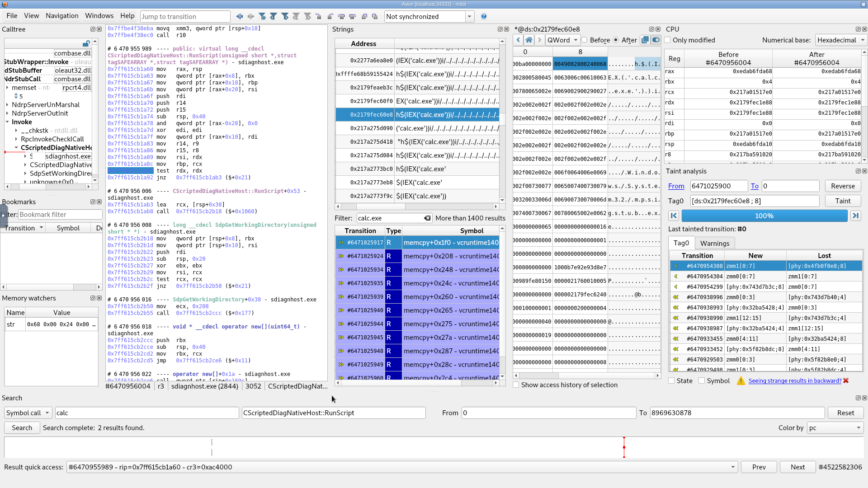This screenshot has width=868, height=488.
Task: Float the Strings panel
Action: point(500,29)
